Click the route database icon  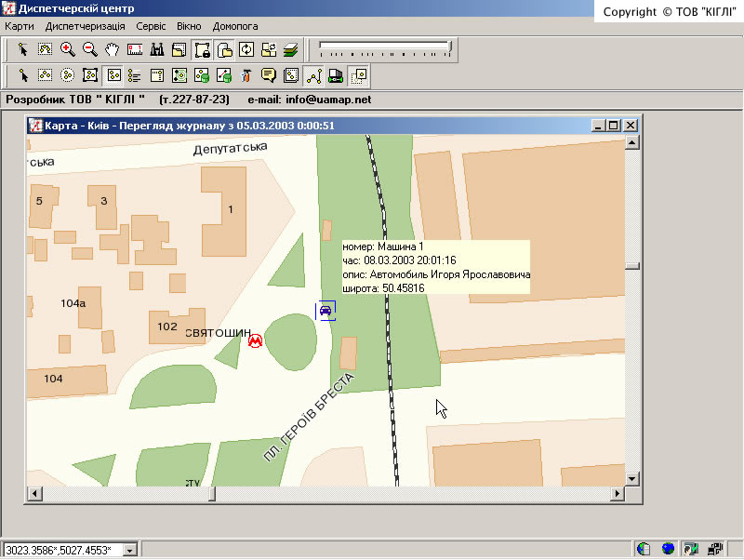pyautogui.click(x=224, y=75)
